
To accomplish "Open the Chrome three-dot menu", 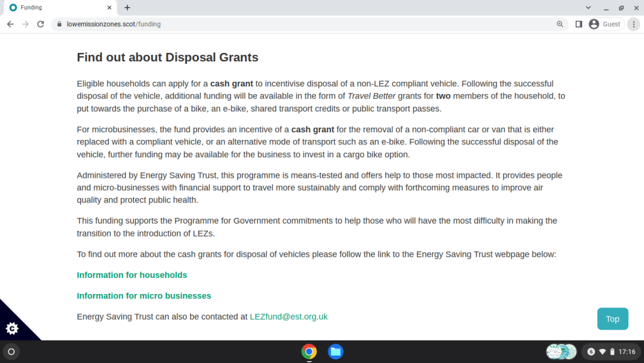I will click(x=634, y=25).
